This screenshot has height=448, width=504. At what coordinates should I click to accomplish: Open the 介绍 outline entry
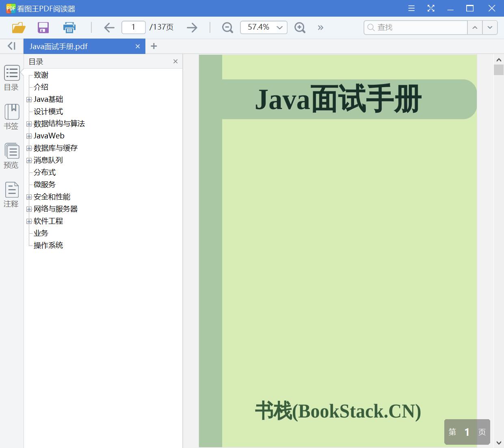(x=41, y=87)
